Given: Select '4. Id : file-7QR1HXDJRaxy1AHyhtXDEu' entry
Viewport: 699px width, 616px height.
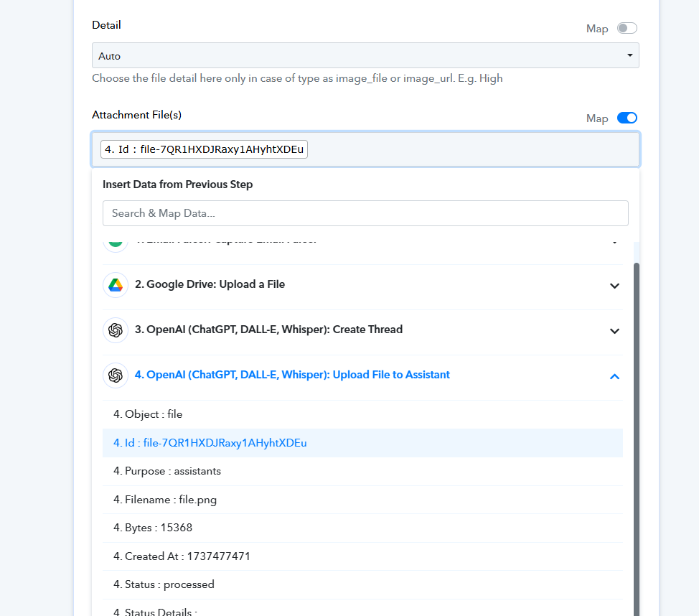Looking at the screenshot, I should 362,443.
